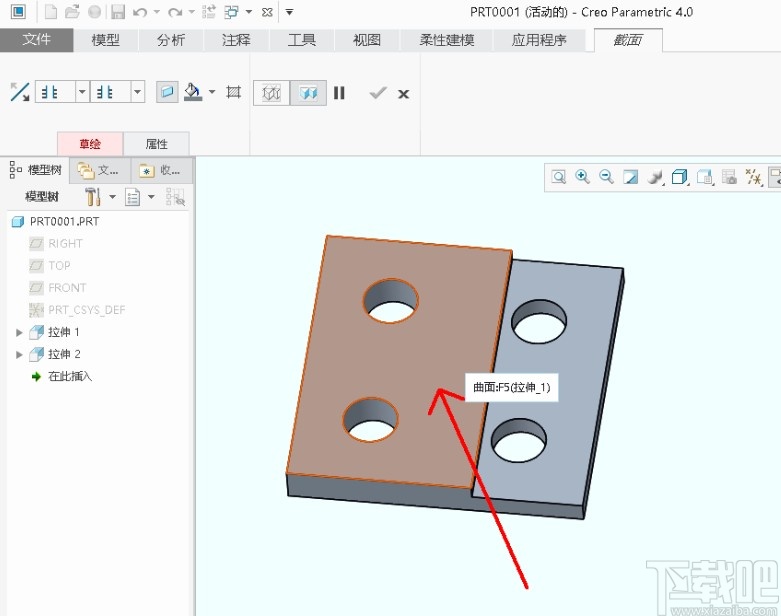Cancel the section with the X icon
Screen dimensions: 781x616
404,93
